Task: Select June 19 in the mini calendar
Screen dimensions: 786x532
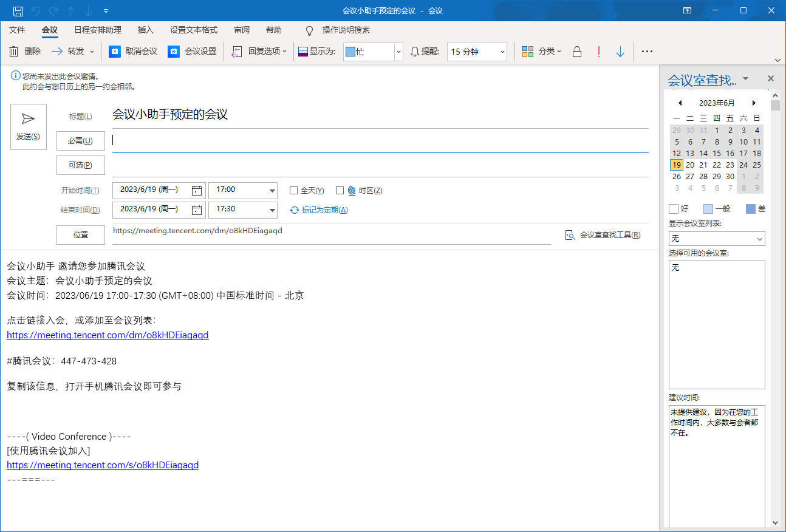Action: click(x=676, y=165)
